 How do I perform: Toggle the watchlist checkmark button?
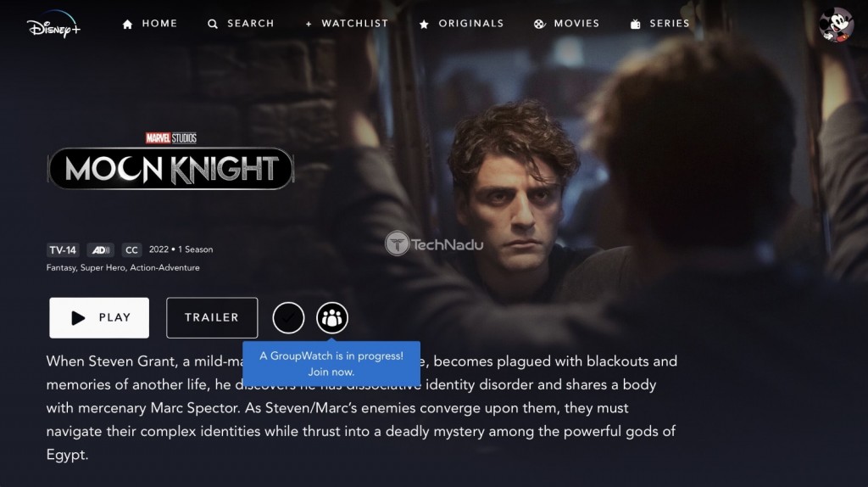click(x=288, y=318)
